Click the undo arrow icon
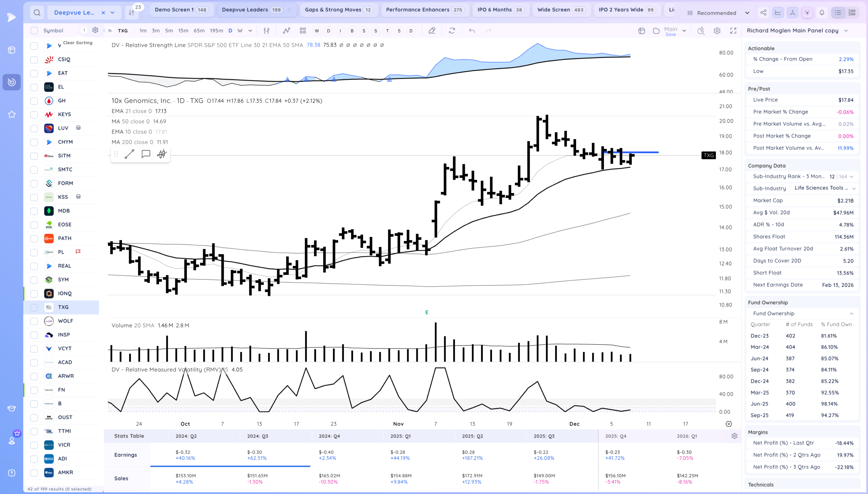Viewport: 868px width, 494px height. pos(472,31)
